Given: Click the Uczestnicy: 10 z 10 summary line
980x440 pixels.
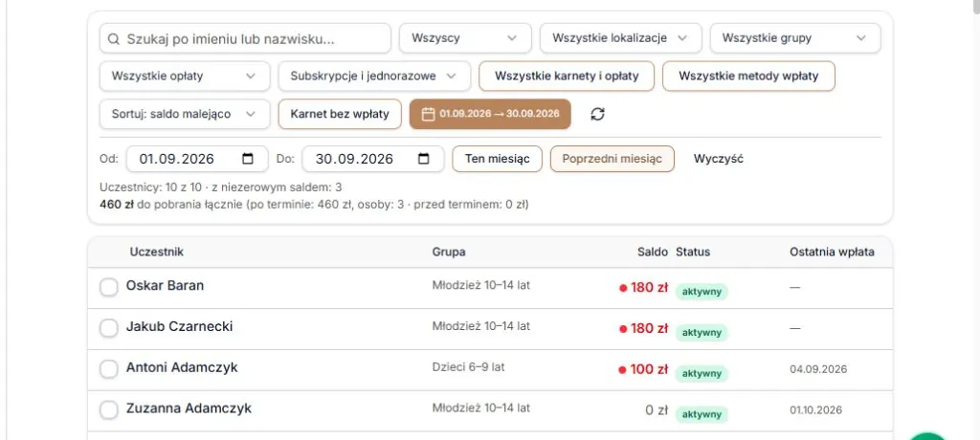Looking at the screenshot, I should pos(221,187).
